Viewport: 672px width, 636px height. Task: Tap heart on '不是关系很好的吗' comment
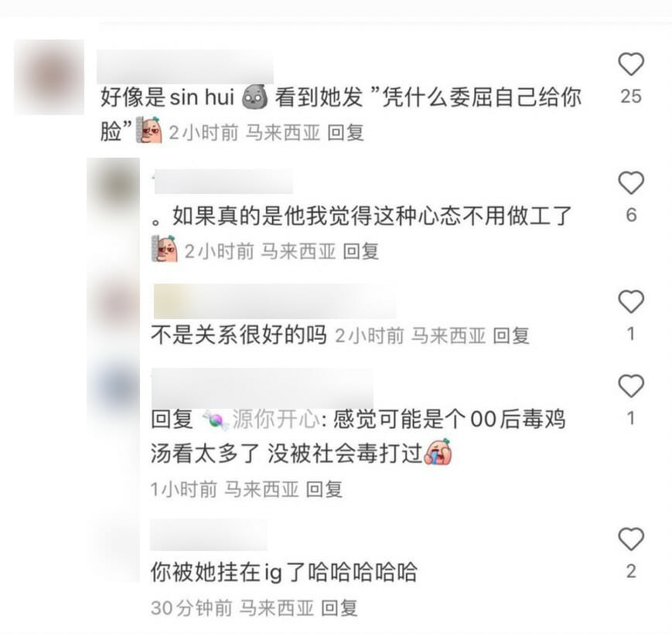[631, 301]
